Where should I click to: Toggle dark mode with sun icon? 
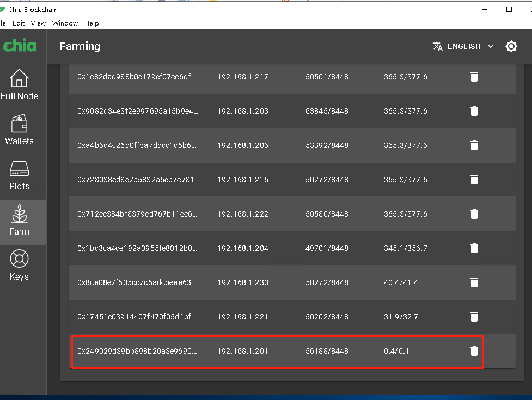click(511, 46)
